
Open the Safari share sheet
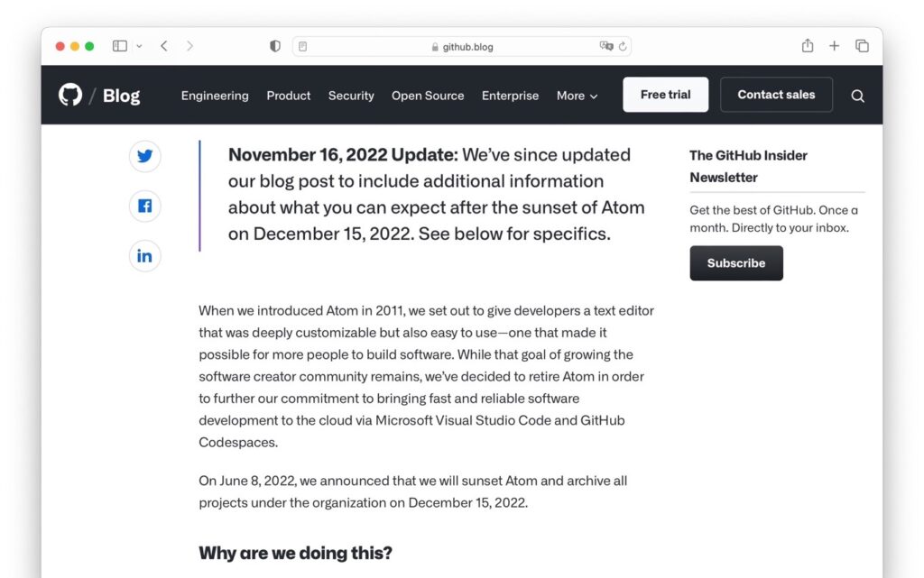click(x=807, y=45)
